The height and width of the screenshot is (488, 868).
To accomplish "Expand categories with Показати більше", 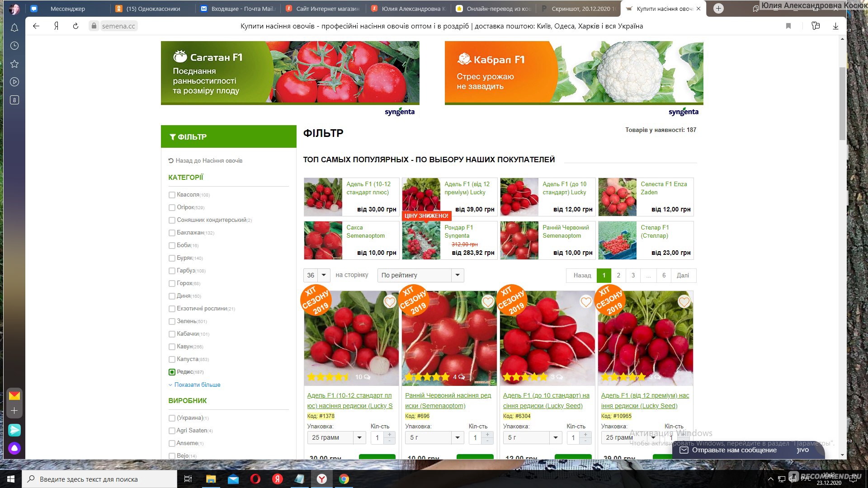I will click(197, 385).
